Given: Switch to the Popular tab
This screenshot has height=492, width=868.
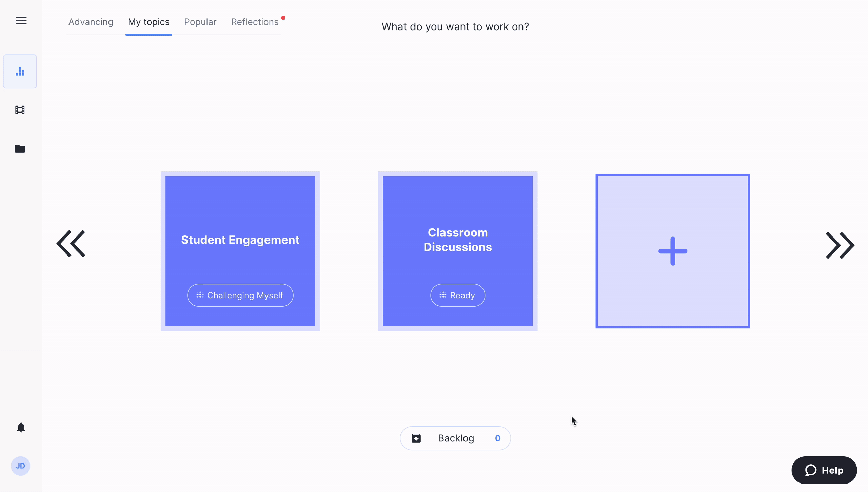Looking at the screenshot, I should [x=200, y=22].
